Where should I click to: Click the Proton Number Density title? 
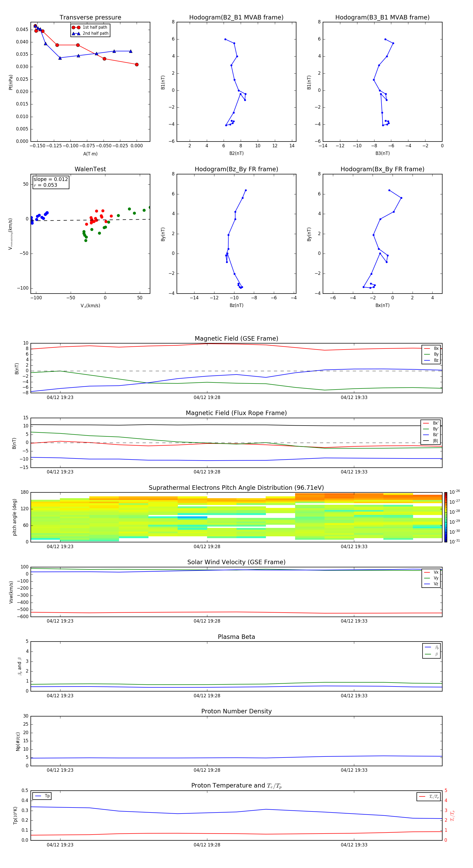(x=236, y=711)
